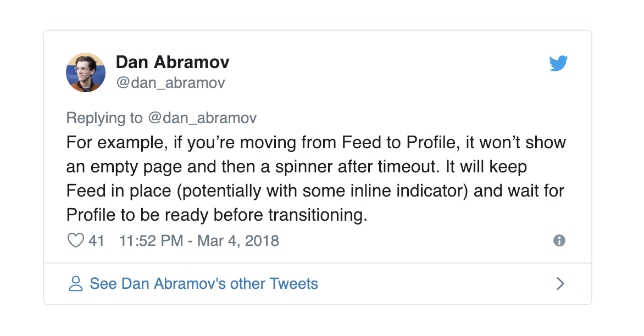Click @dan_abramov in the Replying to line
644x336 pixels.
202,118
